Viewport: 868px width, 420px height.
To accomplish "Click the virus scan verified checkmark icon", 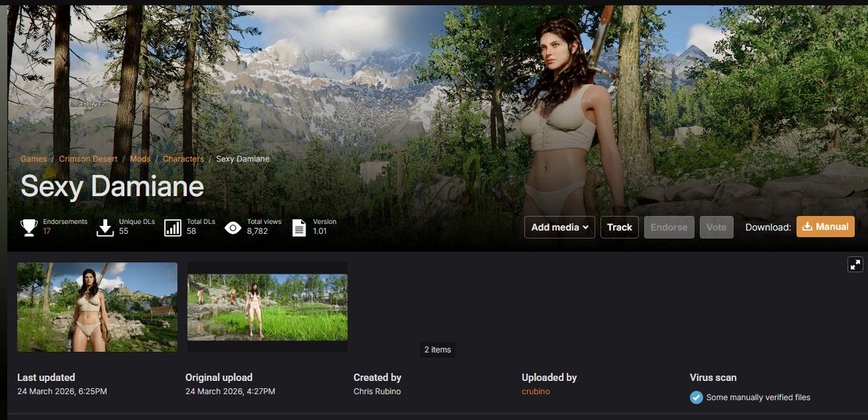I will [696, 398].
